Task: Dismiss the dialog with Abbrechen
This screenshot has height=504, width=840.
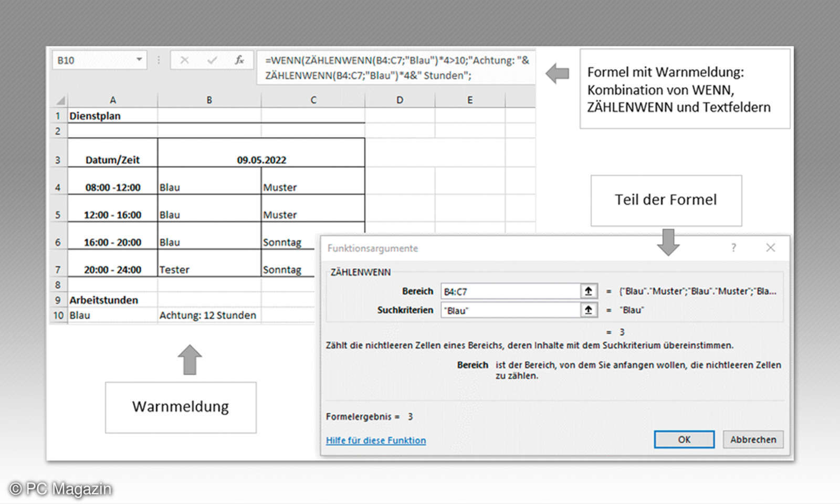Action: pyautogui.click(x=753, y=439)
